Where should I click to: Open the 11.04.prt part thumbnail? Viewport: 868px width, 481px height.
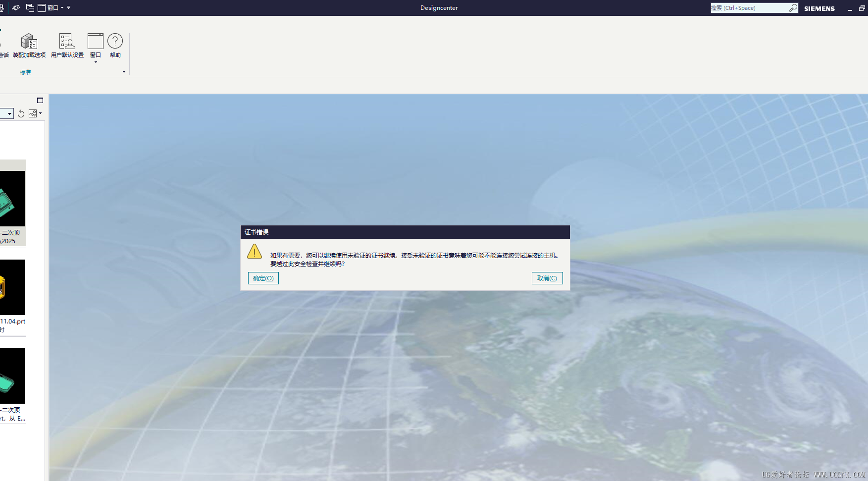tap(12, 287)
